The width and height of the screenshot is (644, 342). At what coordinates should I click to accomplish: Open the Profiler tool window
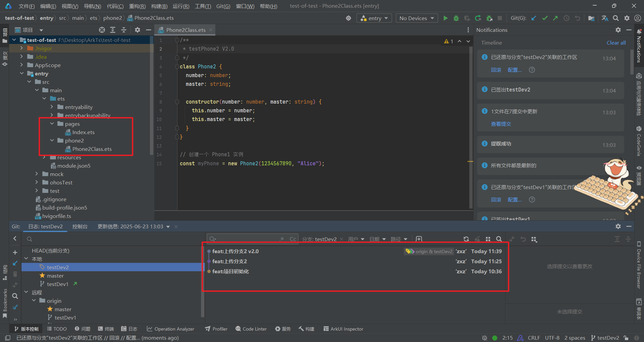[216, 329]
